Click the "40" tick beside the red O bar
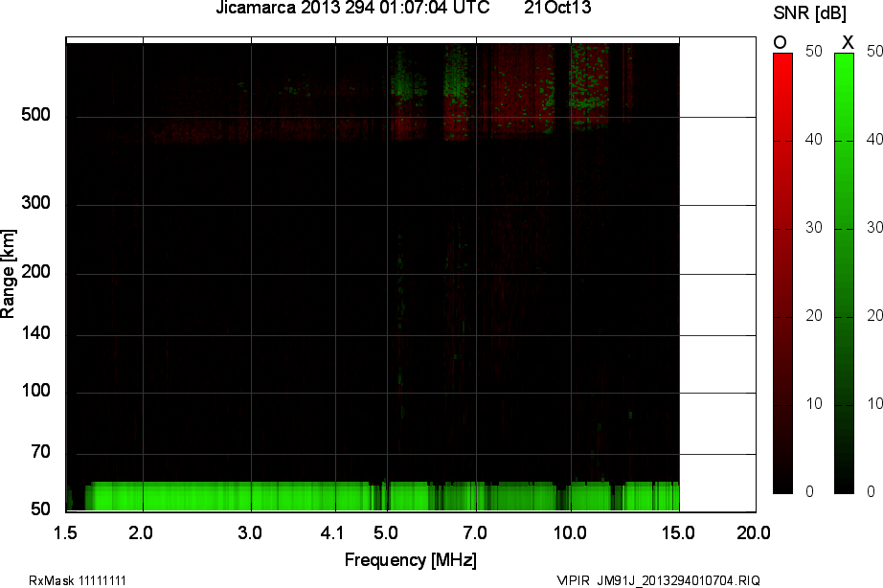Viewport: 883px width, 588px height. [x=814, y=140]
